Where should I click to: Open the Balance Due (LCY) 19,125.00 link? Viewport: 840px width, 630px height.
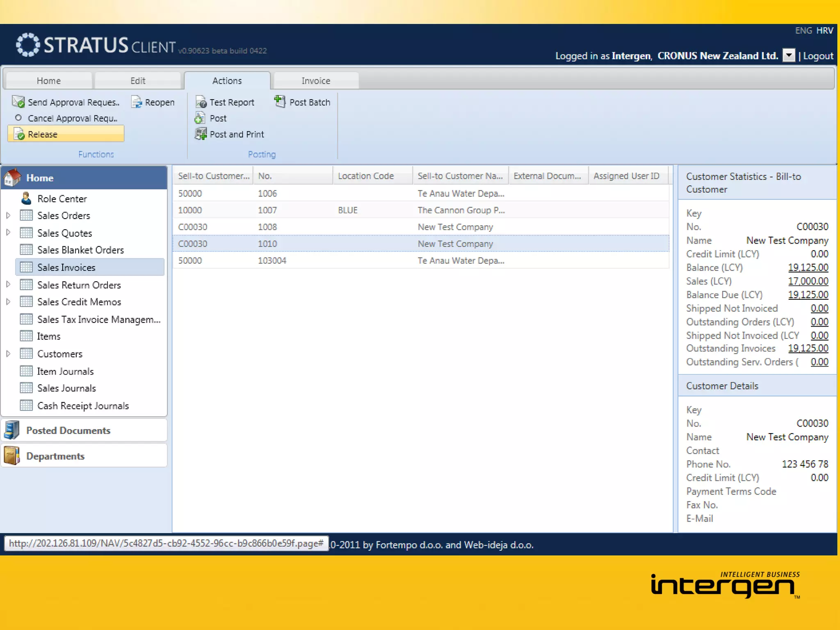(x=808, y=295)
